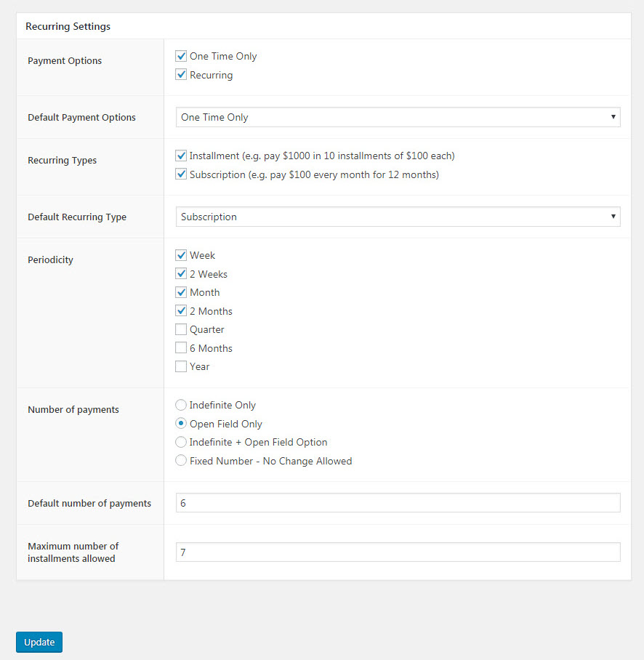Open the Default Payment Options dropdown
Screen dimensions: 644x660
click(398, 117)
